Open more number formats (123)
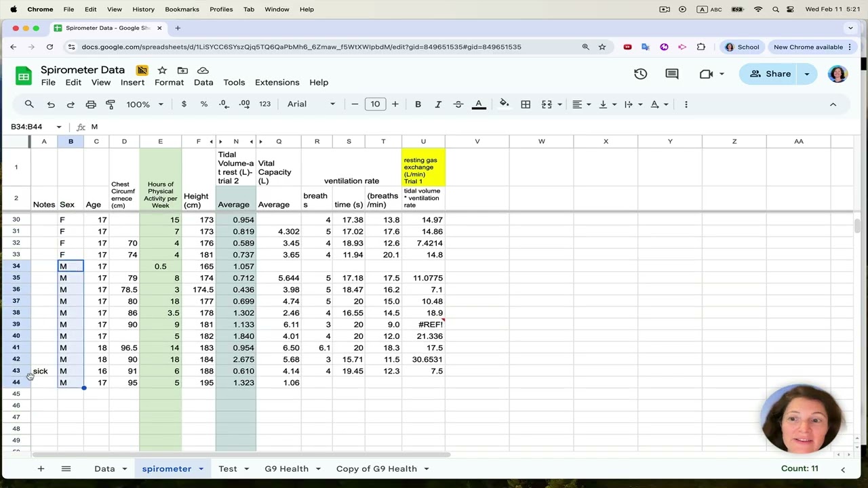Screen dimensions: 868x488 point(265,104)
